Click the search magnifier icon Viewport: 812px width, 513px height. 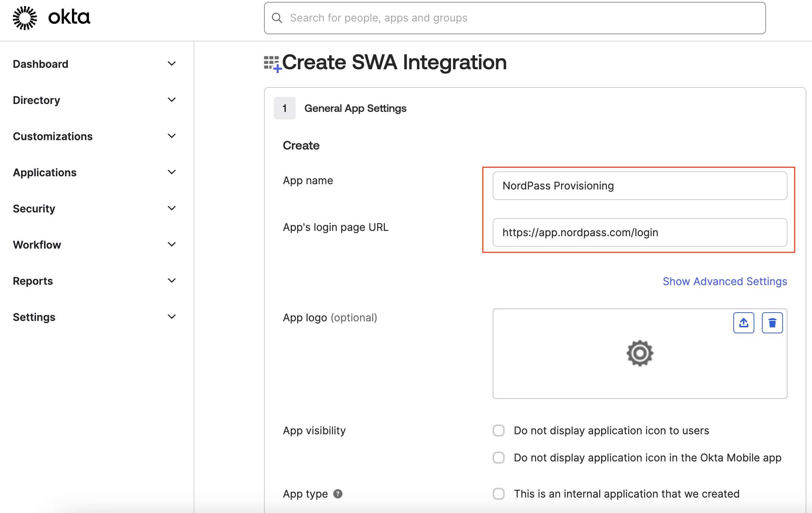[x=277, y=18]
